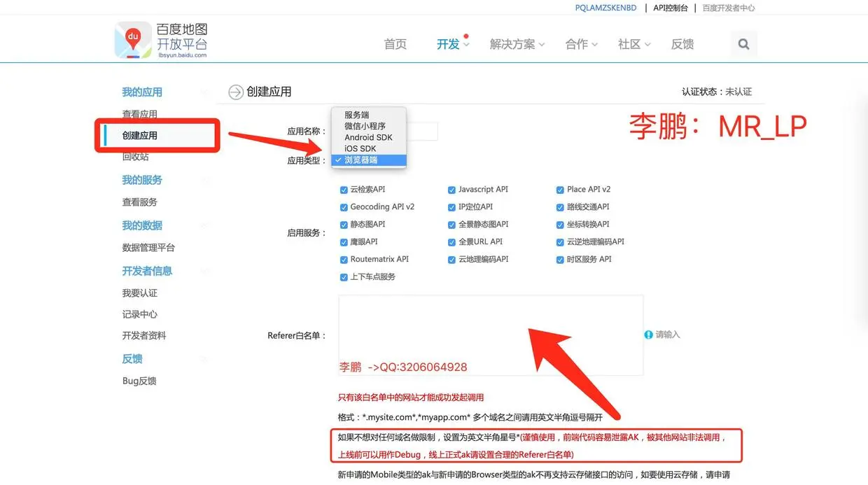Go to 反馈 in the top navigation
Viewport: 868px width, 485px height.
[x=682, y=44]
